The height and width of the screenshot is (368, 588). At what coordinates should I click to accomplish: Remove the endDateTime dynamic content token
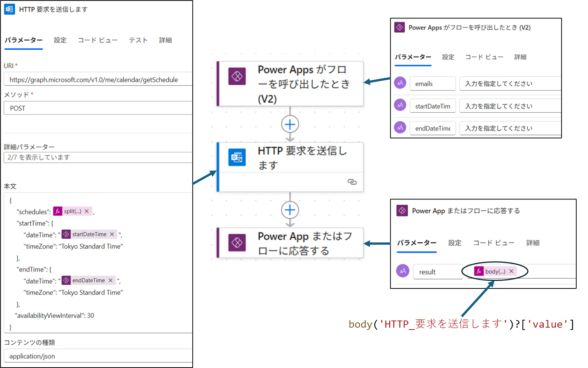(x=111, y=280)
